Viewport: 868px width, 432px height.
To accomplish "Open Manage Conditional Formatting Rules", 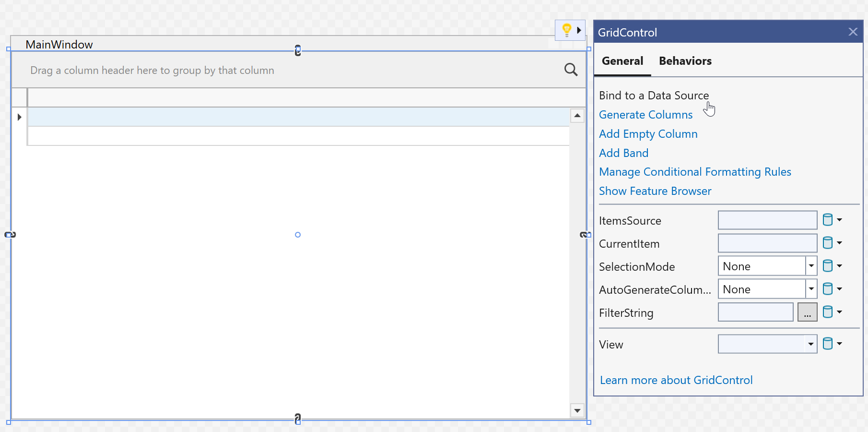I will point(695,171).
